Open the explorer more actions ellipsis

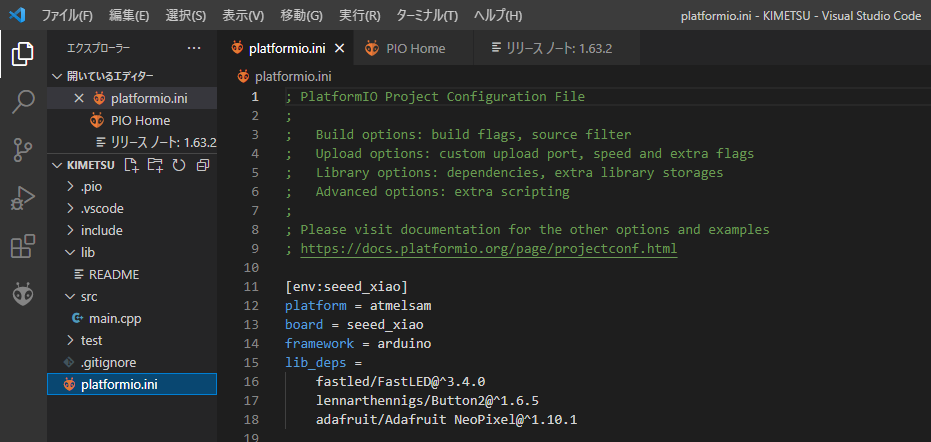(x=194, y=48)
